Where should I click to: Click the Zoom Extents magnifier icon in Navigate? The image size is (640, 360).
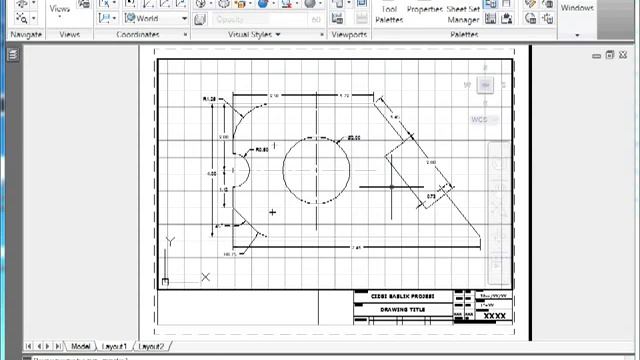tap(21, 18)
